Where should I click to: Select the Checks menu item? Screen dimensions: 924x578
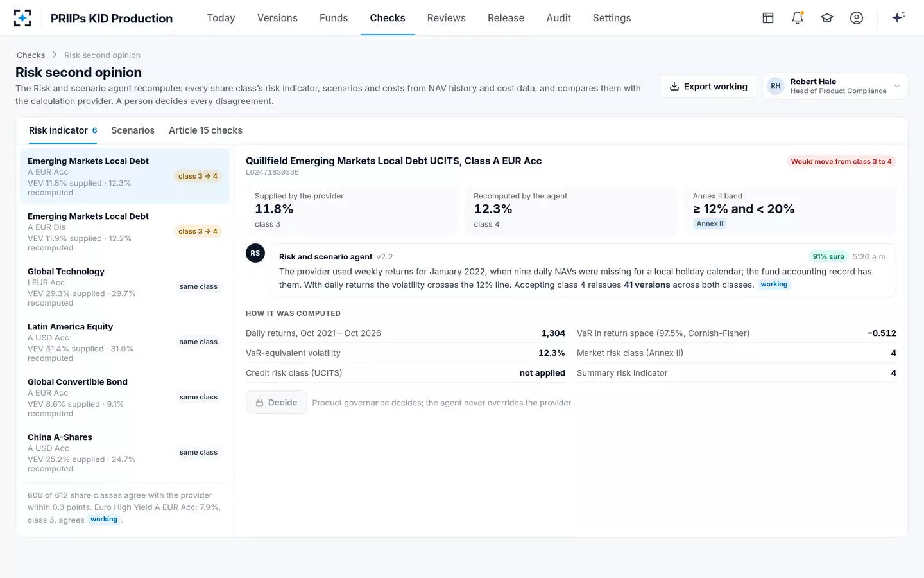coord(388,18)
